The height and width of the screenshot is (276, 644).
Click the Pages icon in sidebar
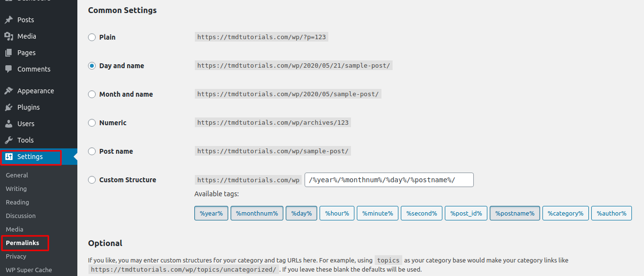[x=9, y=53]
